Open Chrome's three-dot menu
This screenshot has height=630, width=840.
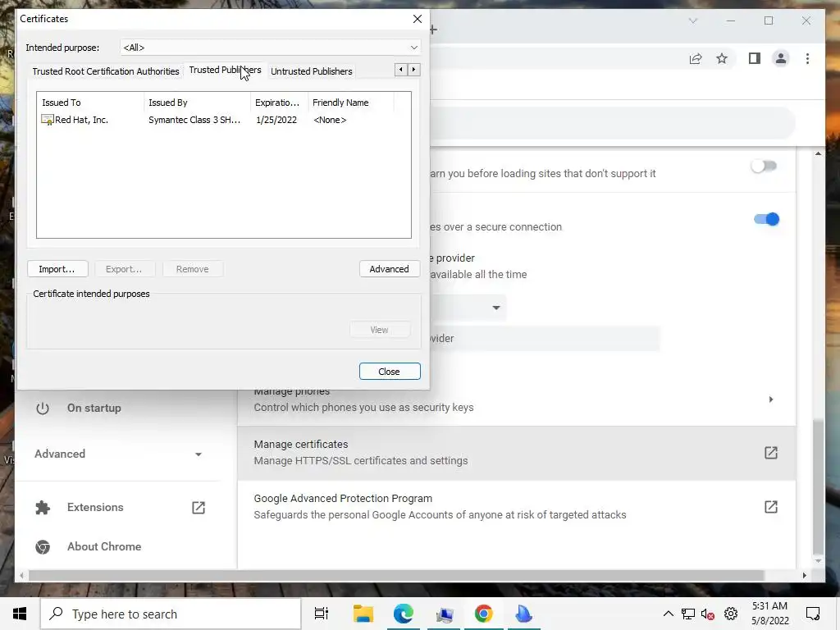pyautogui.click(x=807, y=58)
